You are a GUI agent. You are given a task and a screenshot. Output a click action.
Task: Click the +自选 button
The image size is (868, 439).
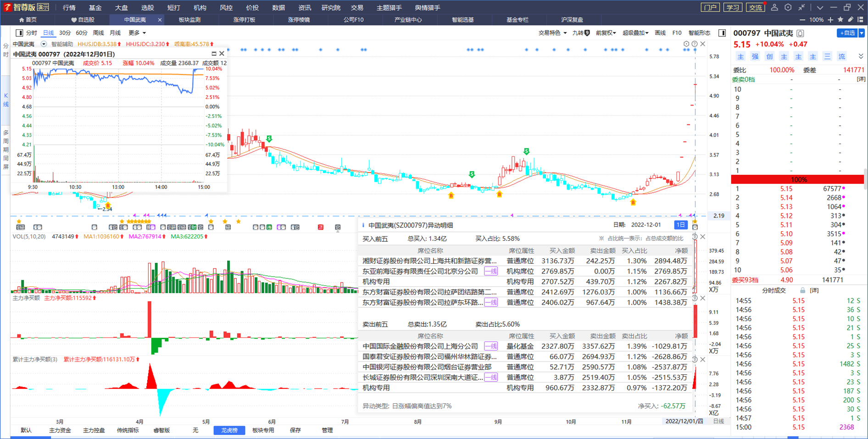click(847, 33)
